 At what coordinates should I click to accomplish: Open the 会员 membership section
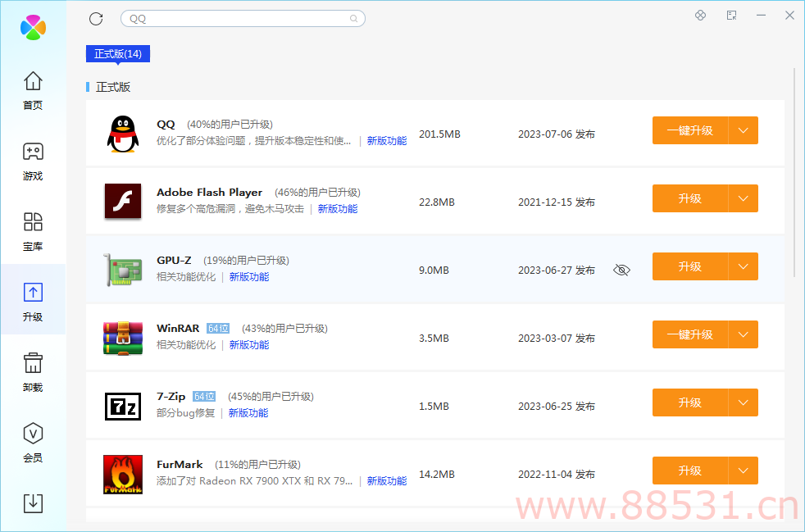point(33,443)
